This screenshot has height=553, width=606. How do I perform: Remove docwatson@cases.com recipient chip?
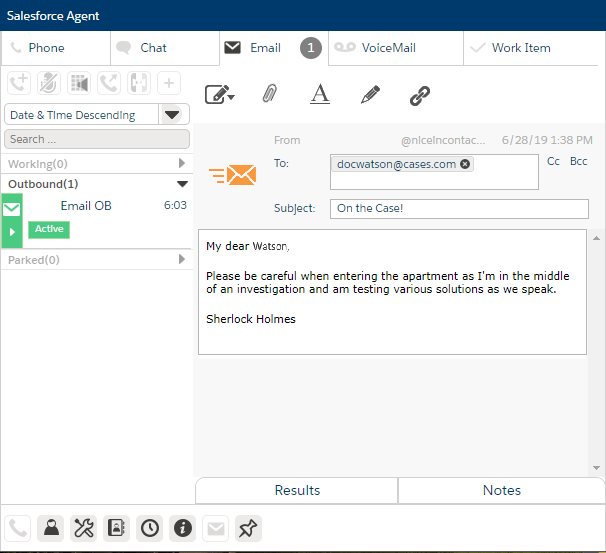pos(465,164)
